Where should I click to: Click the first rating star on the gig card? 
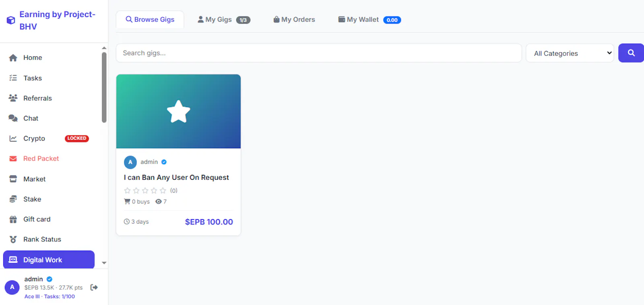[127, 191]
